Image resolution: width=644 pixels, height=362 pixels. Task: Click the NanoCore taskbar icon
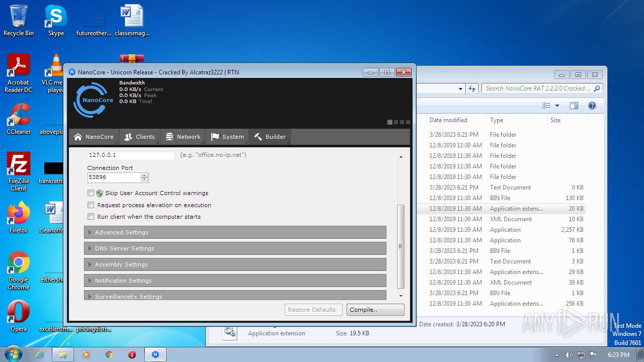click(155, 354)
